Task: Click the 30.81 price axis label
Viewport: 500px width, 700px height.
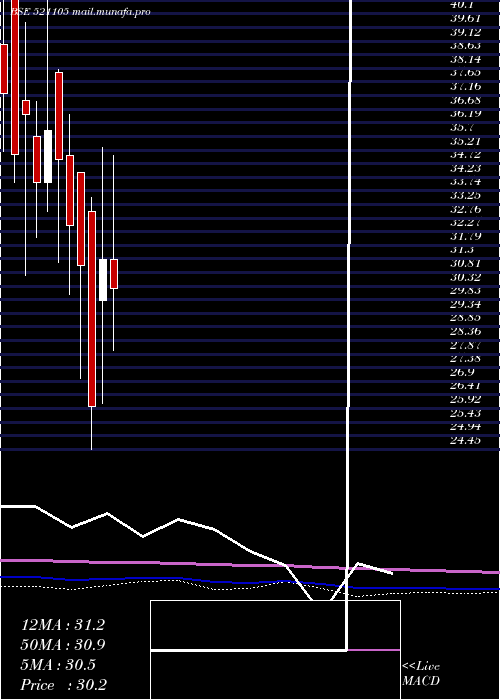Action: click(465, 263)
